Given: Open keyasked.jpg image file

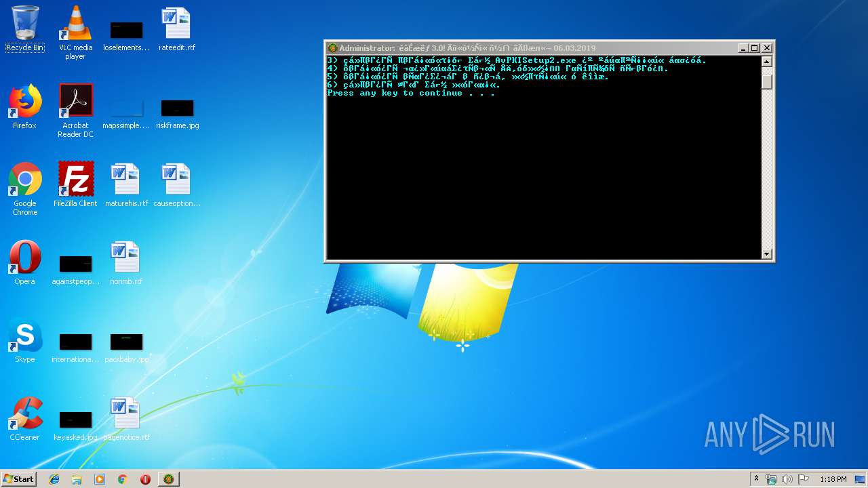Looking at the screenshot, I should coord(75,425).
